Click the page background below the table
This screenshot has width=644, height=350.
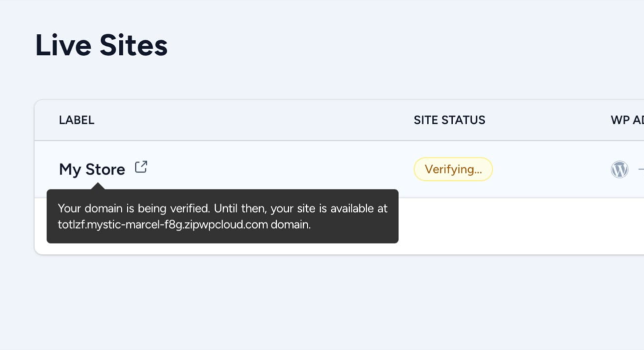(x=314, y=302)
